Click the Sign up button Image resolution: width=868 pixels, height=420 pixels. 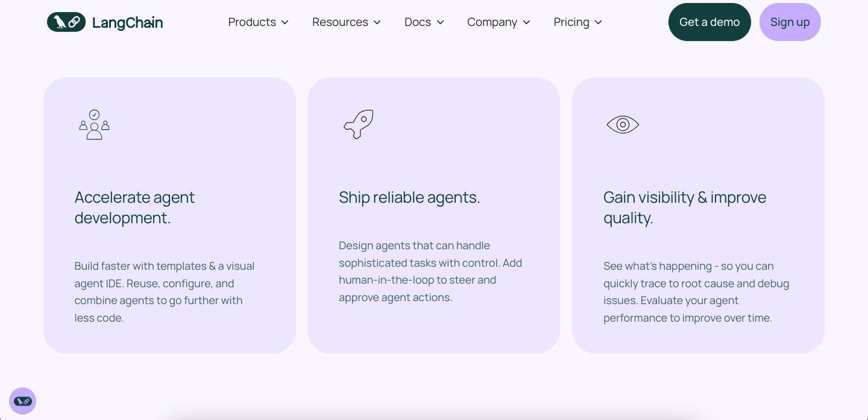point(790,22)
